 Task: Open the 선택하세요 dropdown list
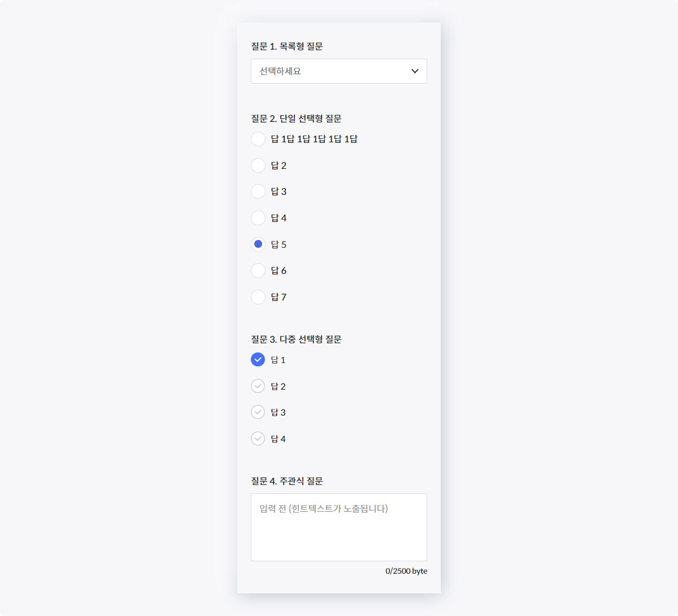click(x=339, y=71)
